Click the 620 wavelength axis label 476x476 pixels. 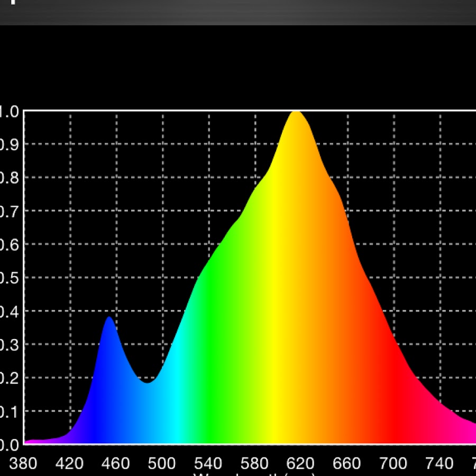[x=300, y=463]
